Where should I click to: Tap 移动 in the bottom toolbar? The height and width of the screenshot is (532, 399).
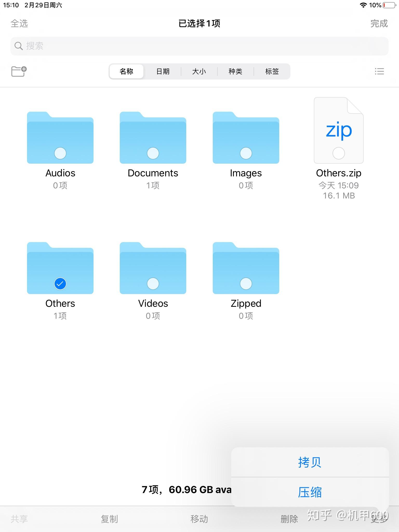199,519
